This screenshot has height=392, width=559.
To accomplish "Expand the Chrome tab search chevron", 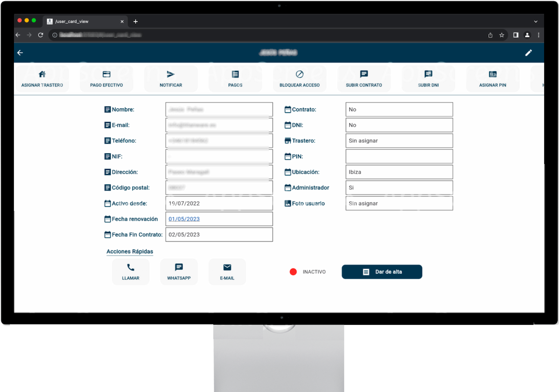I will [x=536, y=21].
